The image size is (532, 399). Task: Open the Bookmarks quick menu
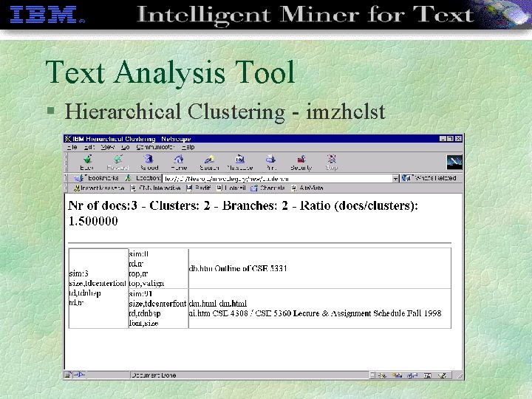click(97, 178)
